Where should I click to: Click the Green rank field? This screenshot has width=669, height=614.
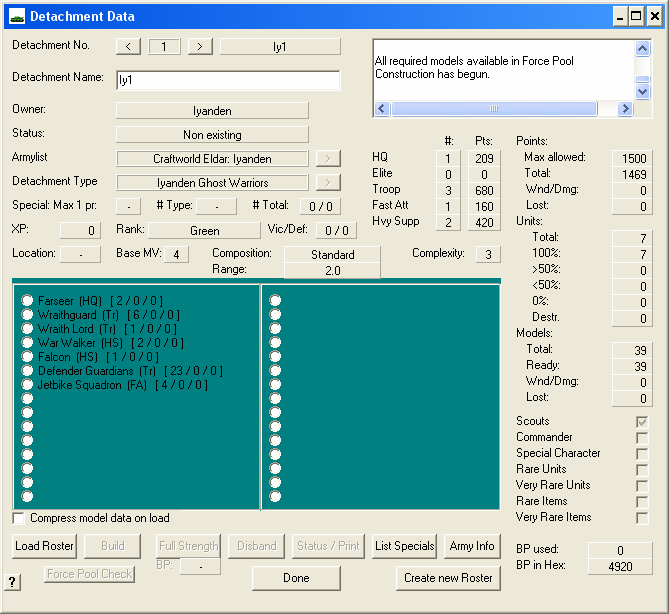[204, 231]
